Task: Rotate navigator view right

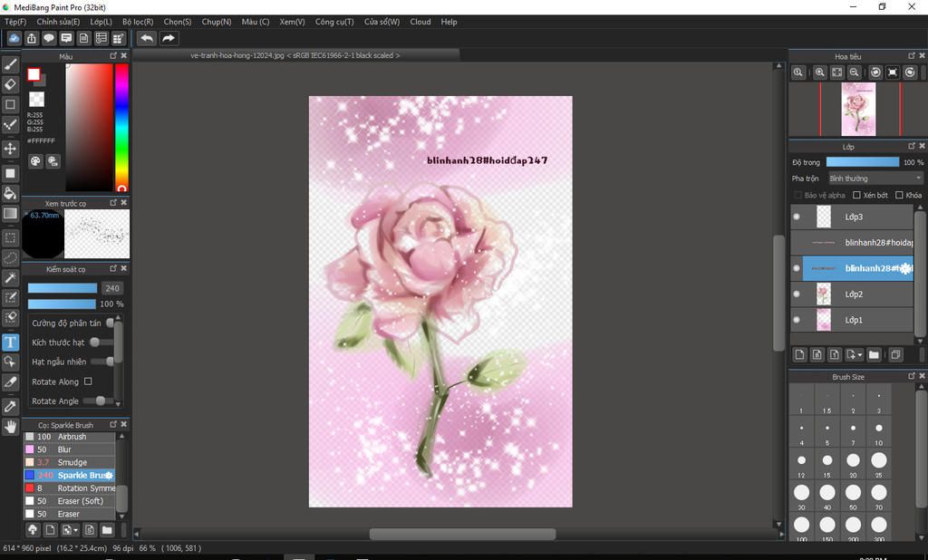Action: [910, 72]
